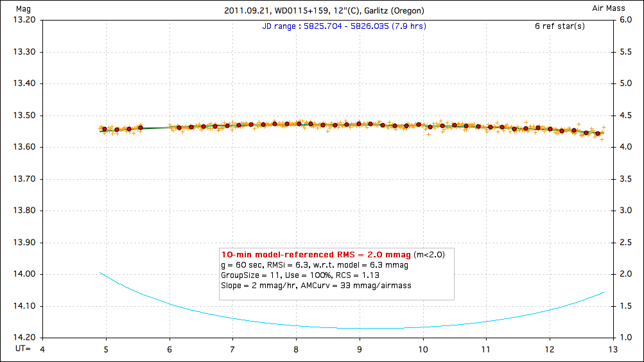Click the 1.0 air mass tick label
644x362 pixels.
[626, 338]
